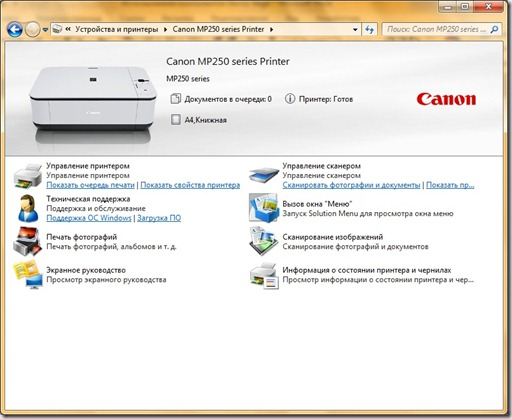Click the magnifier search icon
512x419 pixels.
point(495,29)
